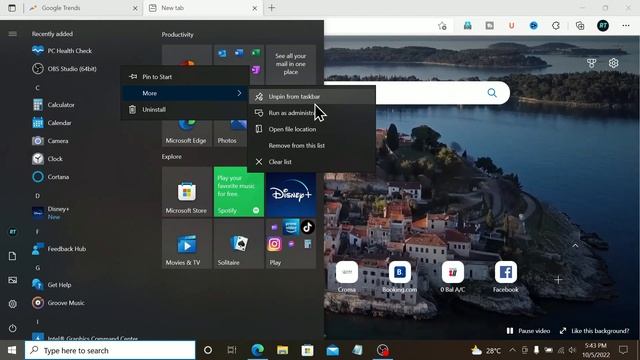Choose Uninstall from context menu

point(185,109)
